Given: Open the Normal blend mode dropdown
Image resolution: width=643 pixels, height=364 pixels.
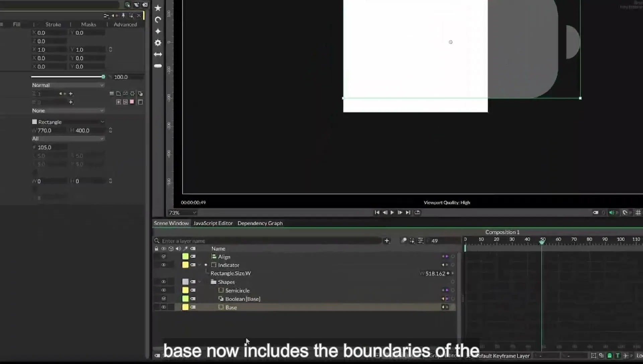Looking at the screenshot, I should point(68,85).
